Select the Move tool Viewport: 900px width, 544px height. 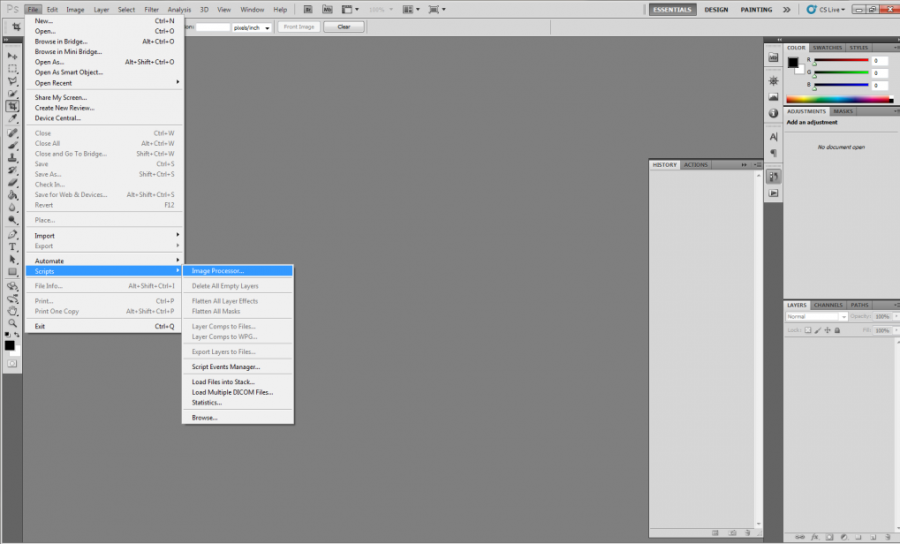tap(13, 56)
